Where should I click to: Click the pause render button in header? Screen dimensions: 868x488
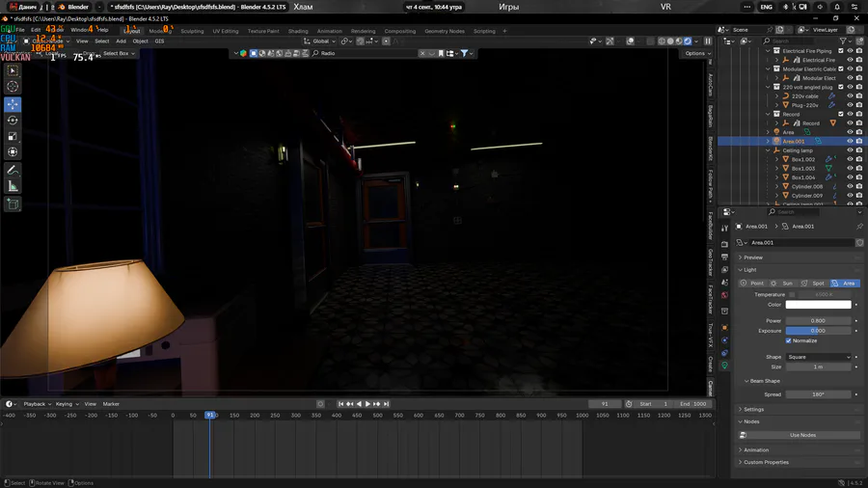tap(708, 41)
